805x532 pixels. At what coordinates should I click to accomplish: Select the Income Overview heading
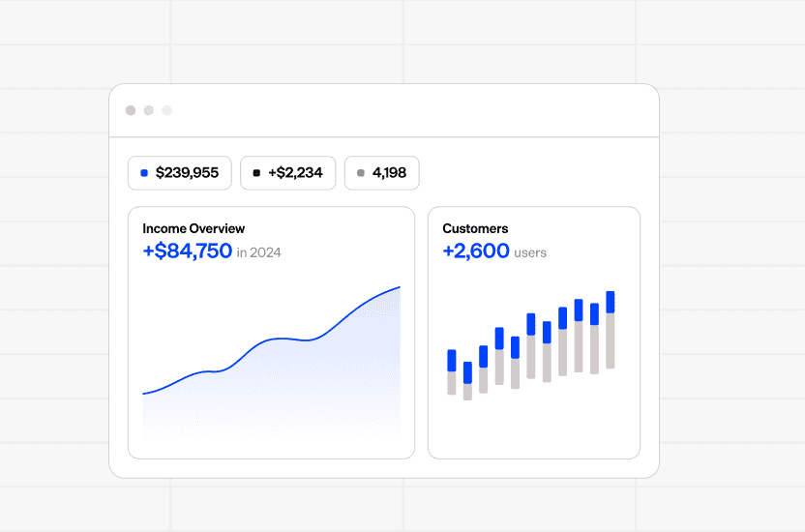click(x=194, y=228)
